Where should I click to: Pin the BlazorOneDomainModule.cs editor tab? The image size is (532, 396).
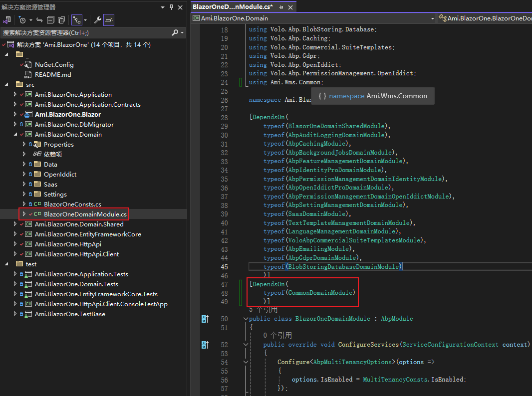[281, 7]
